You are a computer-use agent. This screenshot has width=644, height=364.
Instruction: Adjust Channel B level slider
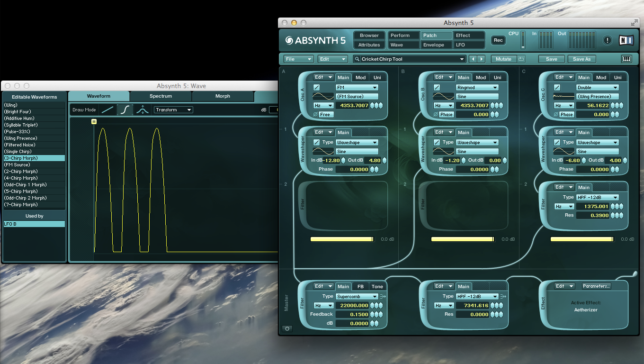(x=462, y=239)
